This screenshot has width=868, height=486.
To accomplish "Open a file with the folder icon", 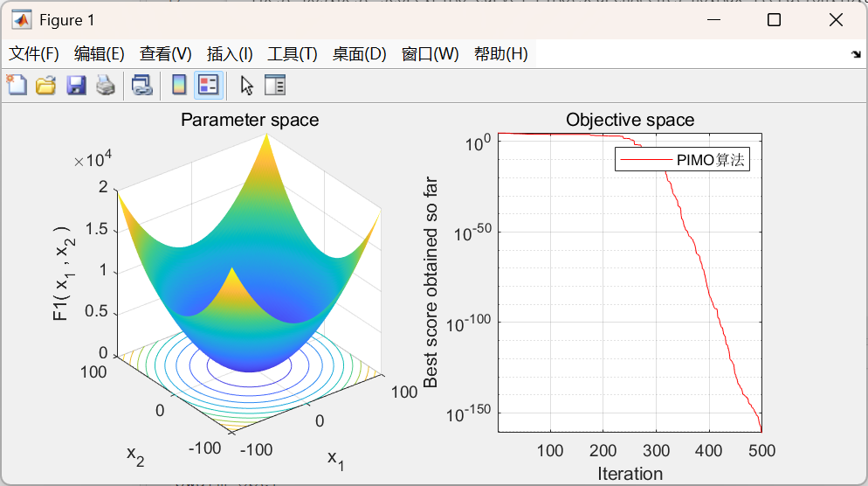I will tap(46, 86).
